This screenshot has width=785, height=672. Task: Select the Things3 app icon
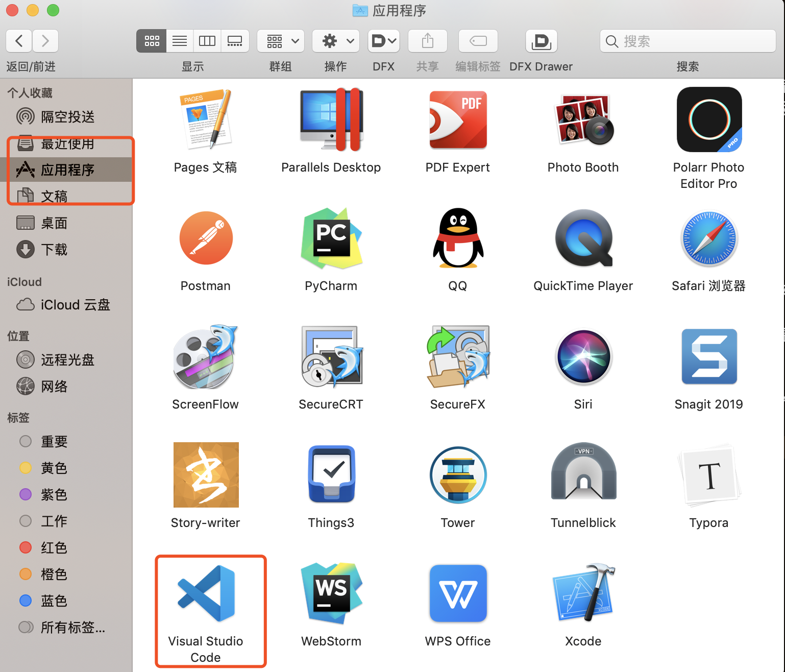click(x=331, y=475)
